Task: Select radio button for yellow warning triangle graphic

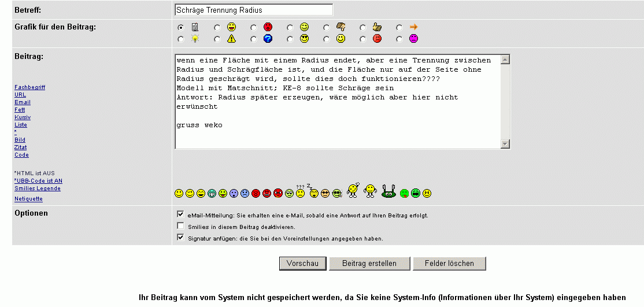Action: pyautogui.click(x=217, y=39)
